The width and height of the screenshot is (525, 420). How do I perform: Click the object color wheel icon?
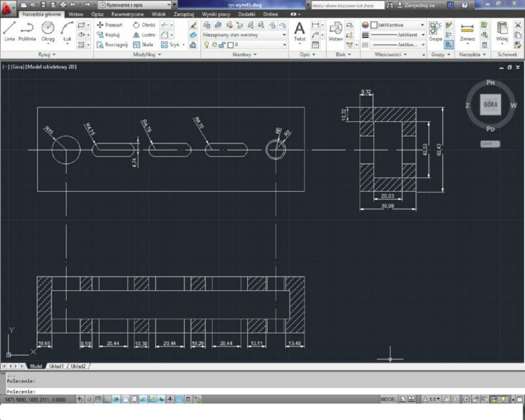click(x=365, y=25)
